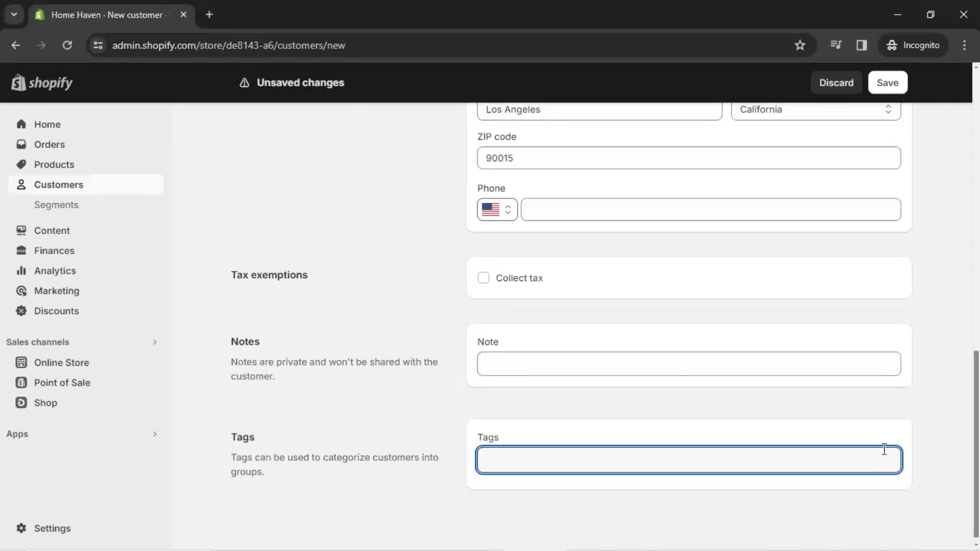Navigate to Discounts section
The image size is (980, 551).
pyautogui.click(x=56, y=310)
